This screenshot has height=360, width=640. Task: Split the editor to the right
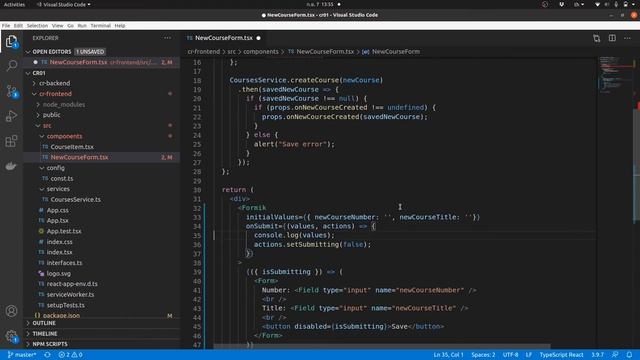coord(612,38)
